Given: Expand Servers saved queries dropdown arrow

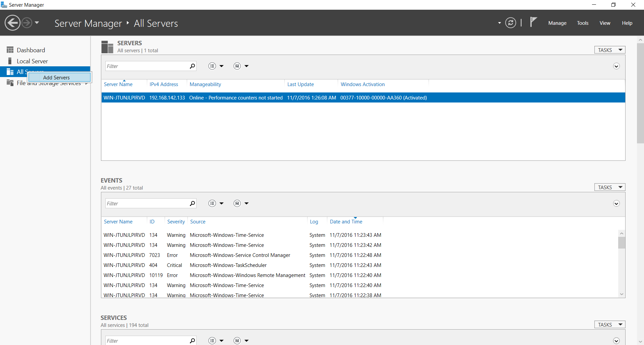Looking at the screenshot, I should click(x=247, y=66).
